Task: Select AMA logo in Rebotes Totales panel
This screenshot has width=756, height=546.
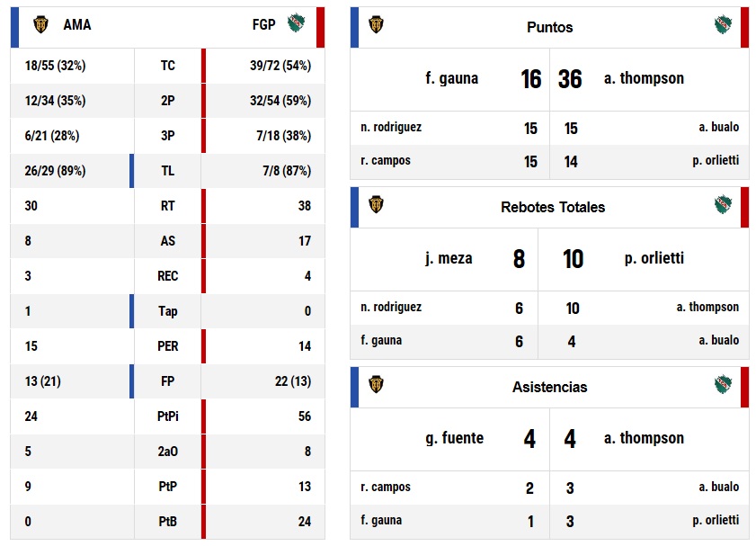Action: [376, 205]
